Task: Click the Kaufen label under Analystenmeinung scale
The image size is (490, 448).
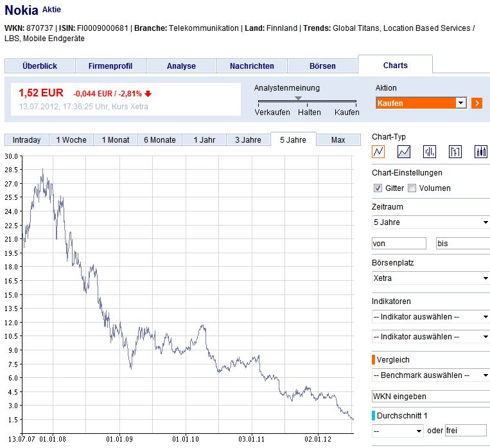Action: (347, 112)
